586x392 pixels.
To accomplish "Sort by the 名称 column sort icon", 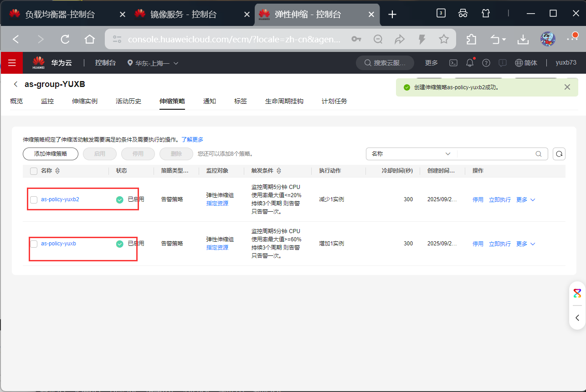I will (x=57, y=171).
